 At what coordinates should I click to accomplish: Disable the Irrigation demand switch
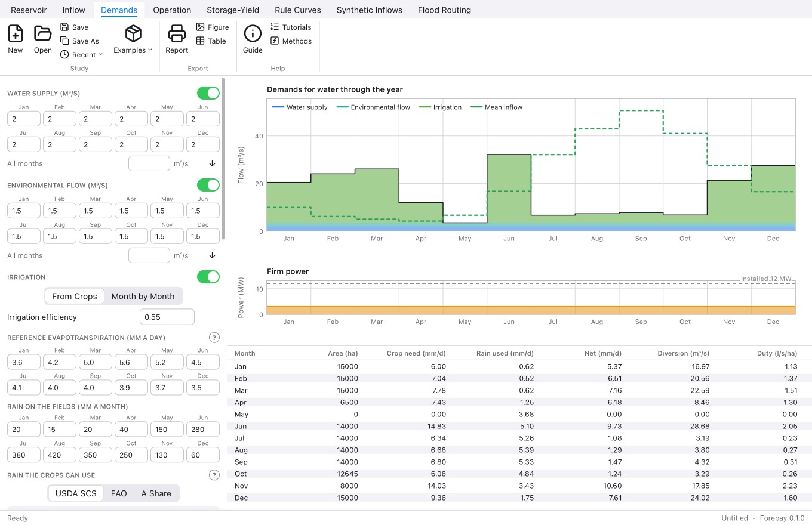pyautogui.click(x=208, y=277)
